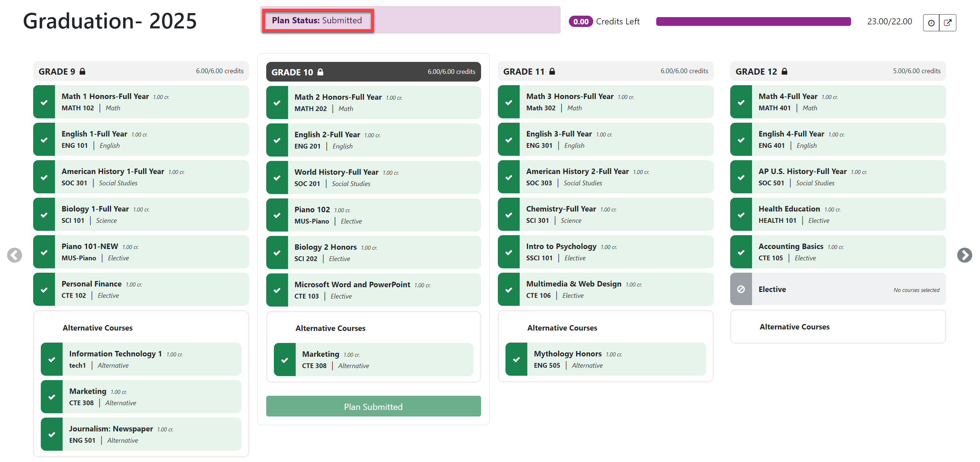Viewport: 980px width, 462px height.
Task: Click the green check for Piano 102
Action: pos(277,215)
